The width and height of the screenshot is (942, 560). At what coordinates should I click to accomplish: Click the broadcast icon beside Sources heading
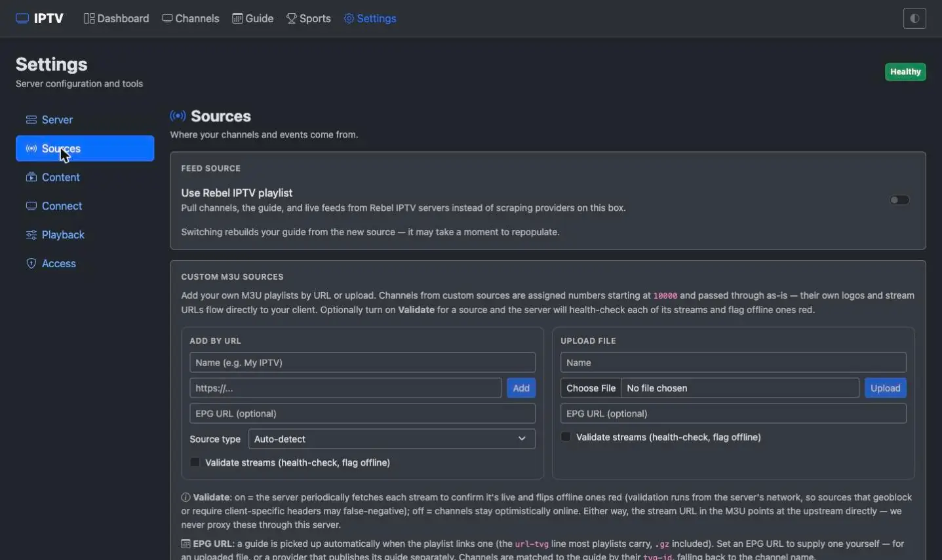[178, 116]
